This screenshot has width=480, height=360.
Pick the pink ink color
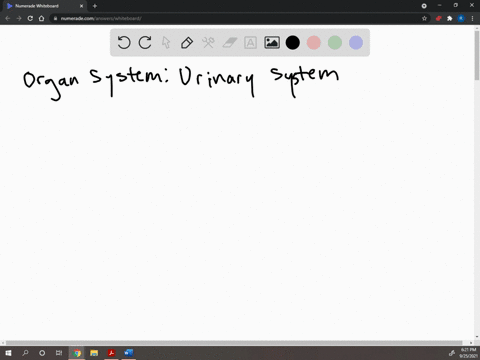click(x=314, y=43)
